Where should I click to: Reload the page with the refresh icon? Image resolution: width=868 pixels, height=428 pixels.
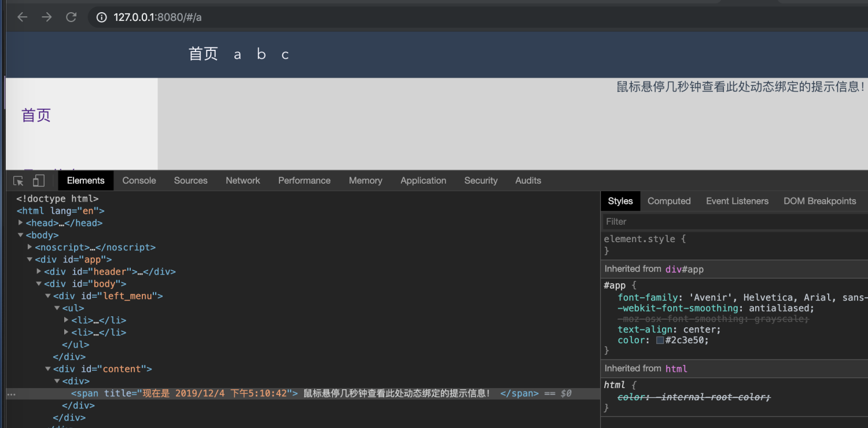pyautogui.click(x=71, y=17)
